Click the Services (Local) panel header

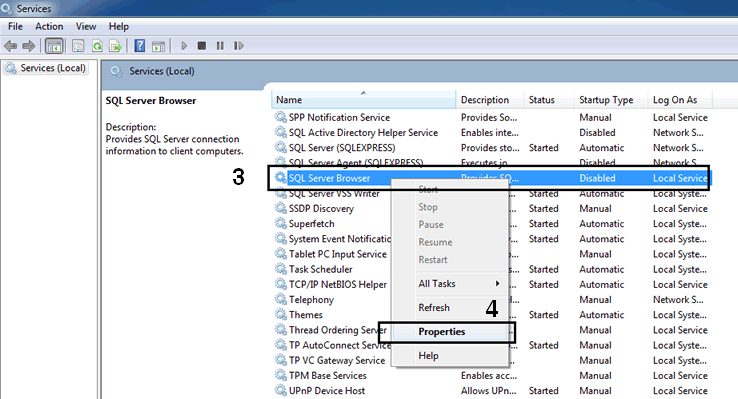point(162,71)
